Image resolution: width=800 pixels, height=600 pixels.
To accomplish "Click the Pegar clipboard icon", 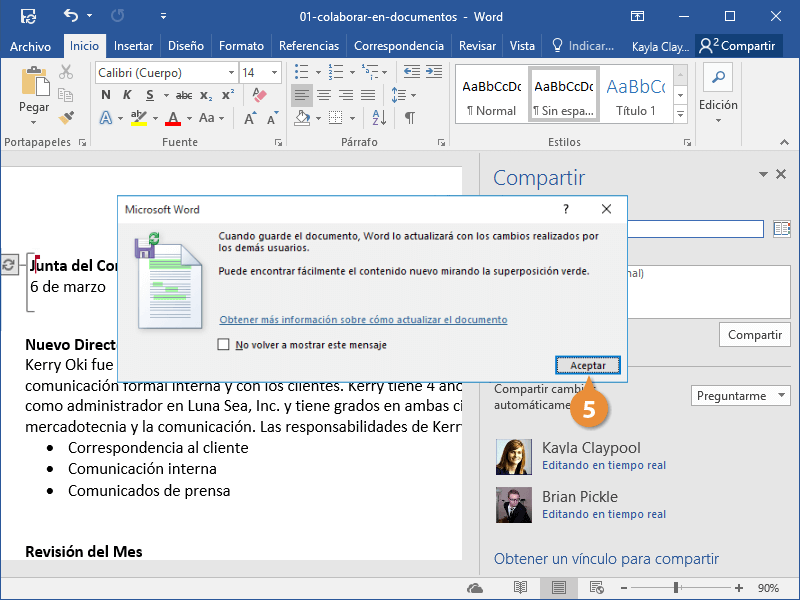I will tap(35, 82).
